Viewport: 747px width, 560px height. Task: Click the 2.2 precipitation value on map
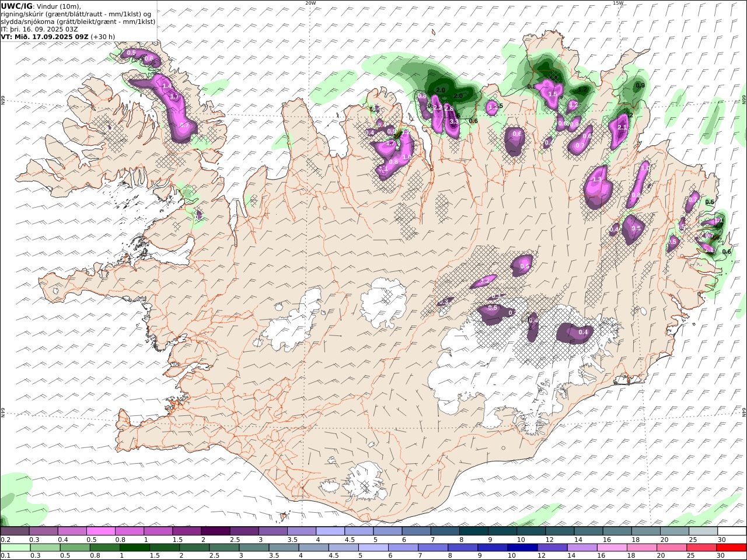[x=438, y=108]
